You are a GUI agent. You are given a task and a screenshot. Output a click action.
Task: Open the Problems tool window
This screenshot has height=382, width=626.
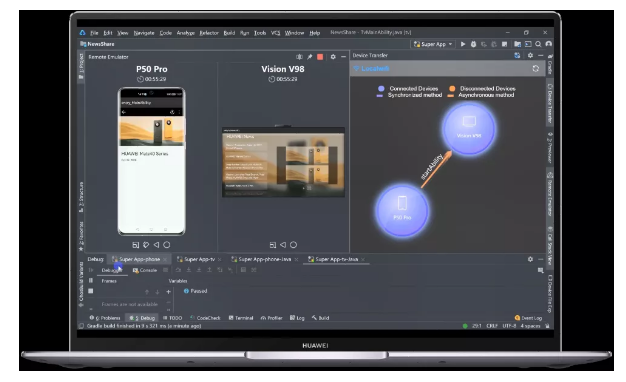pos(105,318)
